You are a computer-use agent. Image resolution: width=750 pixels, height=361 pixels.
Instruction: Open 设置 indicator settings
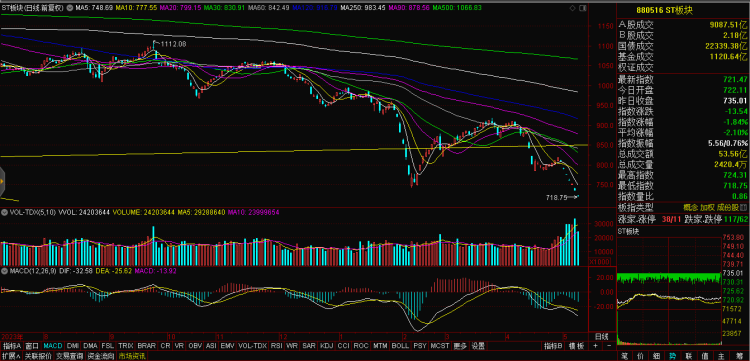click(x=478, y=346)
